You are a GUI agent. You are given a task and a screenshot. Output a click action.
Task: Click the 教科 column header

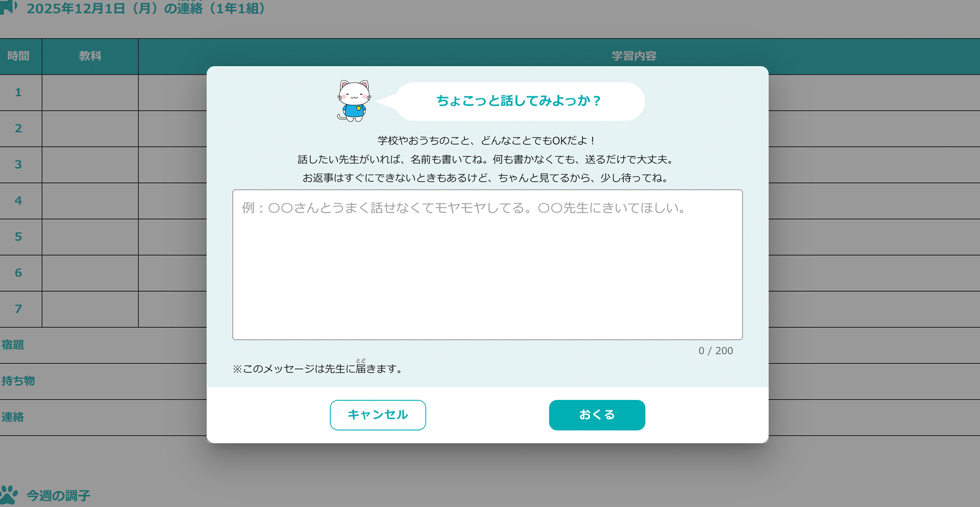click(90, 56)
